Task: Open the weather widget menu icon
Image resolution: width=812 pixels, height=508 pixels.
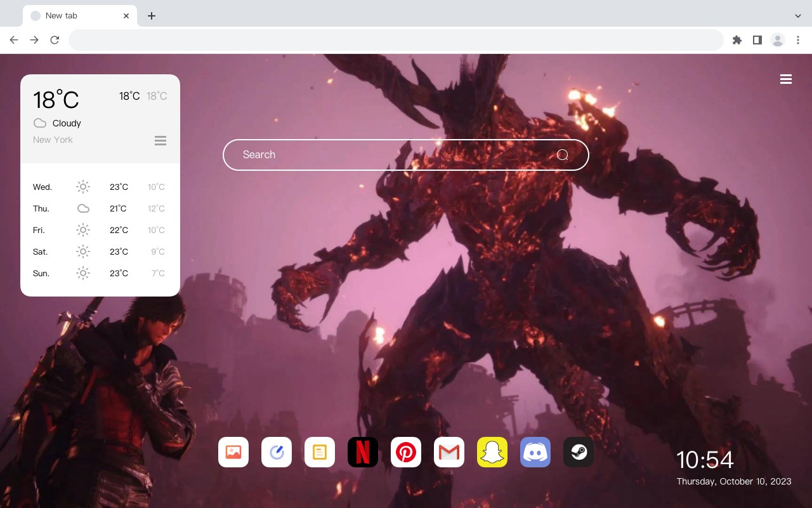Action: (x=160, y=140)
